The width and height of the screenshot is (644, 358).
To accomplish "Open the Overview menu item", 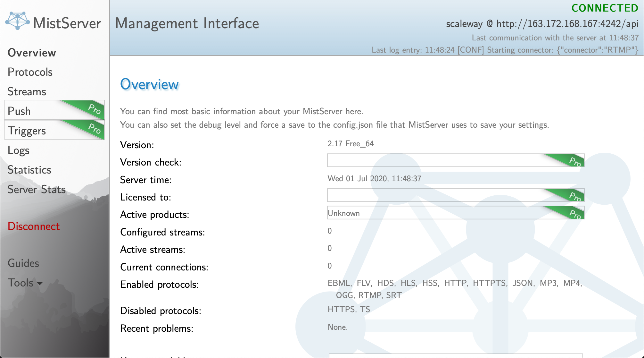I will 32,53.
